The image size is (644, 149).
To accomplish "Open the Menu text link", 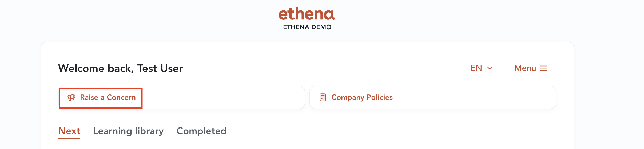I will pos(525,68).
